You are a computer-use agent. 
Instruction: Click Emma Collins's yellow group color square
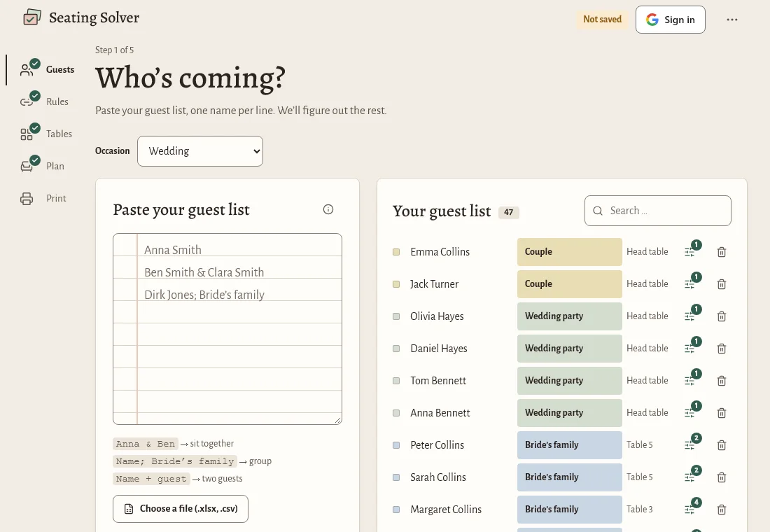[x=396, y=252]
